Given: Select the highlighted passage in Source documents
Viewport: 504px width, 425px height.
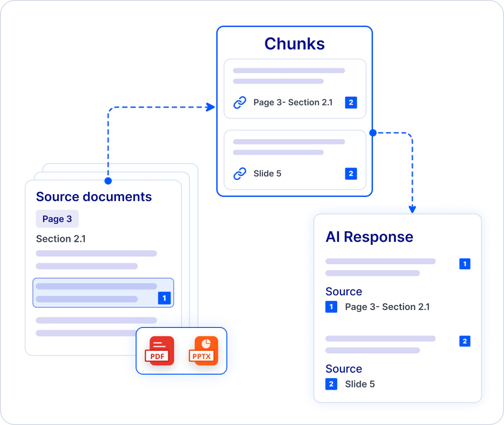Looking at the screenshot, I should click(x=103, y=293).
